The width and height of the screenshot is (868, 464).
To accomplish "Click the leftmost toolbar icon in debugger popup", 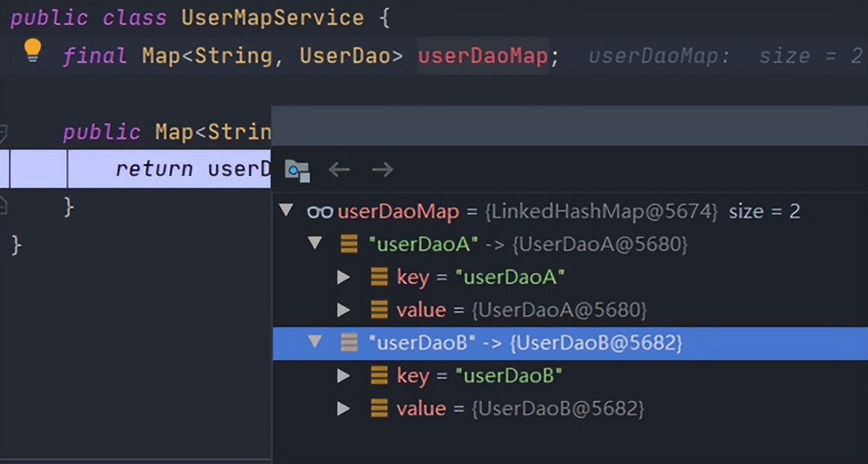I will 297,170.
